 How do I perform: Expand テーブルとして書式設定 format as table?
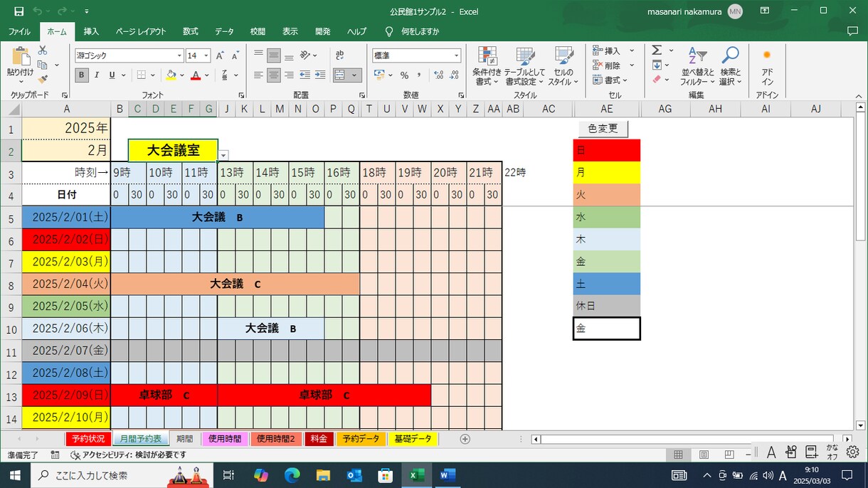(x=525, y=67)
